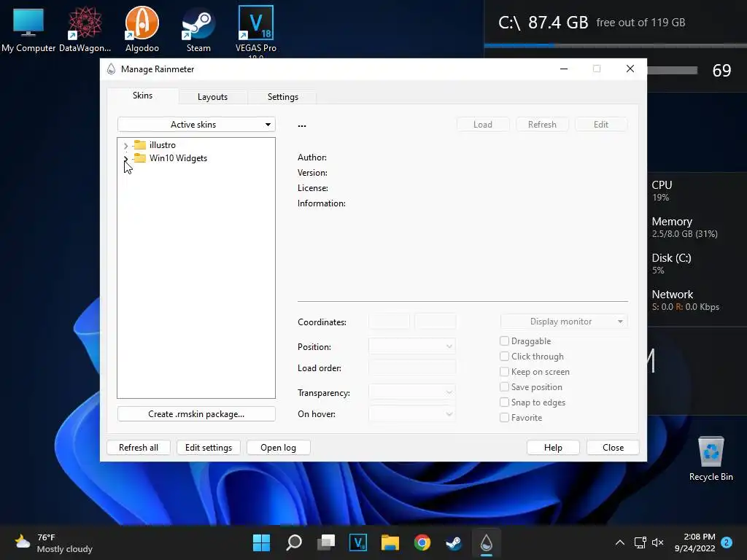Open the Windows Start menu
This screenshot has height=560, width=747.
[261, 542]
